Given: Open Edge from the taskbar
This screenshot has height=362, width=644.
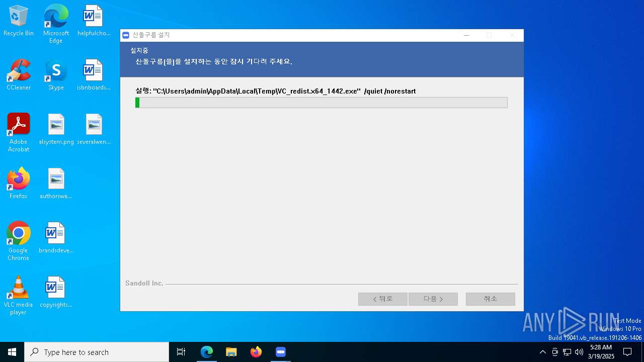Looking at the screenshot, I should tap(207, 352).
